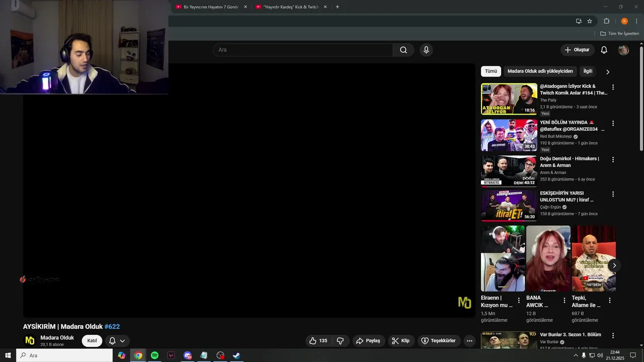The height and width of the screenshot is (362, 644).
Task: Click the 'Oluştur' create button
Action: coord(577,50)
